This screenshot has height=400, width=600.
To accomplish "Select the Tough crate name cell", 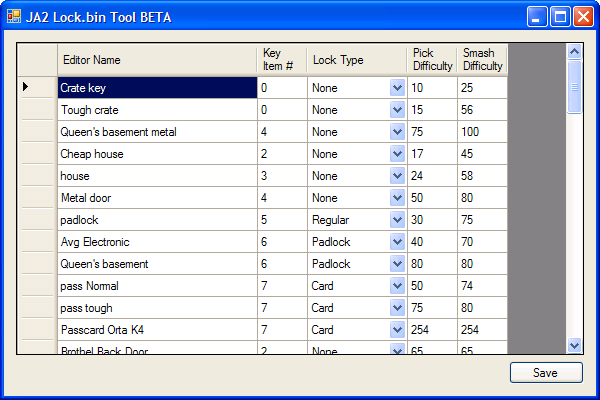I will [157, 110].
